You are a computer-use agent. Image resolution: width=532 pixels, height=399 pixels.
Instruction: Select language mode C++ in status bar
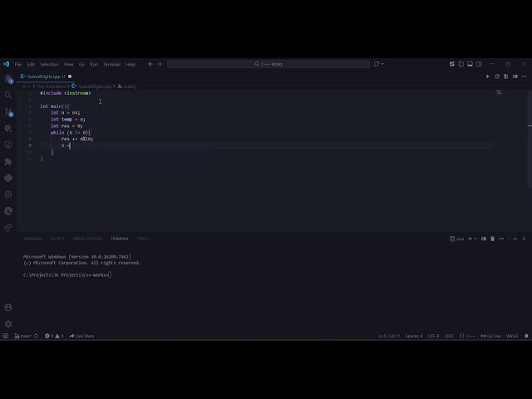pos(470,336)
